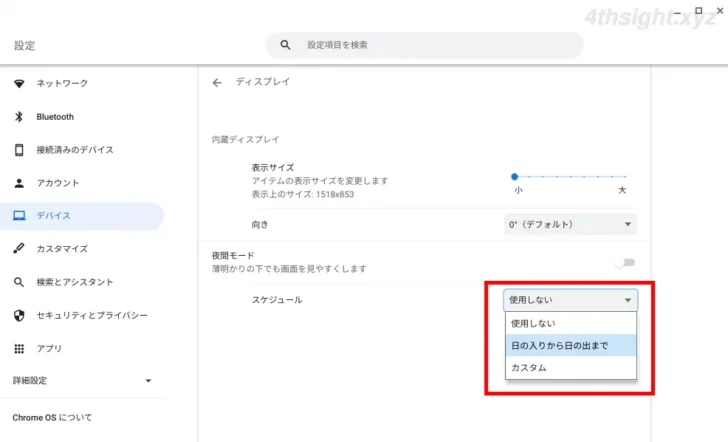Click the search magnifier in search bar
The width and height of the screenshot is (728, 442).
pyautogui.click(x=286, y=45)
